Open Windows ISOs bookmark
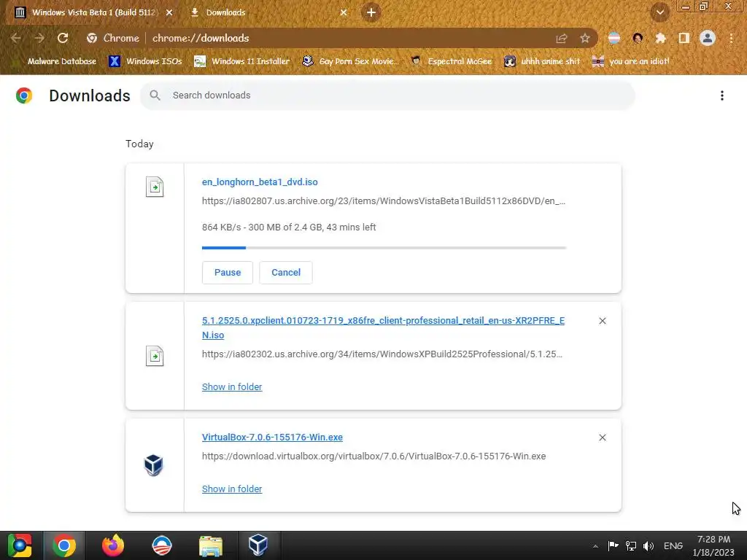 pyautogui.click(x=145, y=61)
